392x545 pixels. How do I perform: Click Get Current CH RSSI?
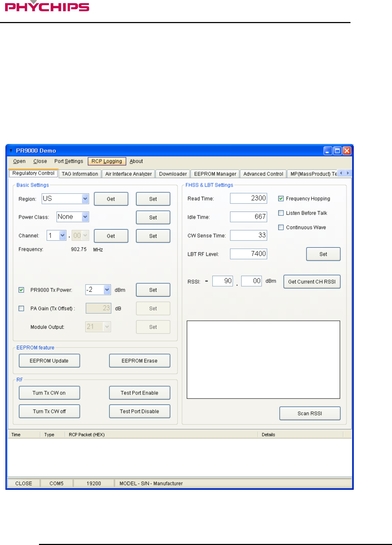312,282
